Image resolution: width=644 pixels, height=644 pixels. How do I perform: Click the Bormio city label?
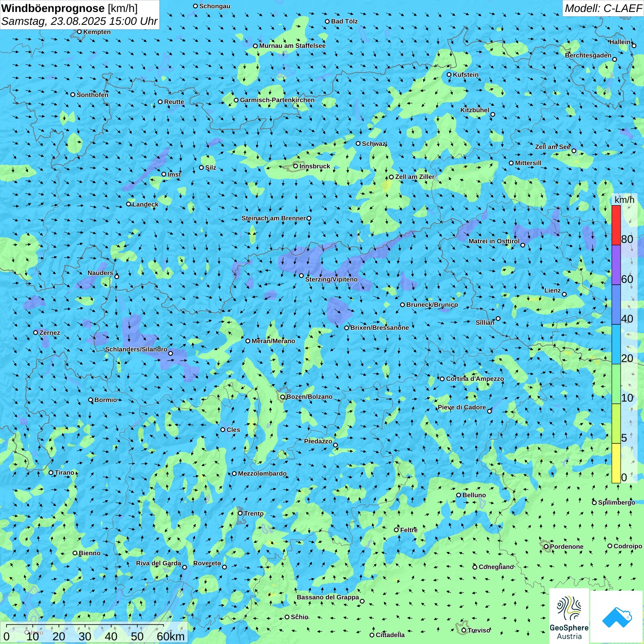pos(105,400)
